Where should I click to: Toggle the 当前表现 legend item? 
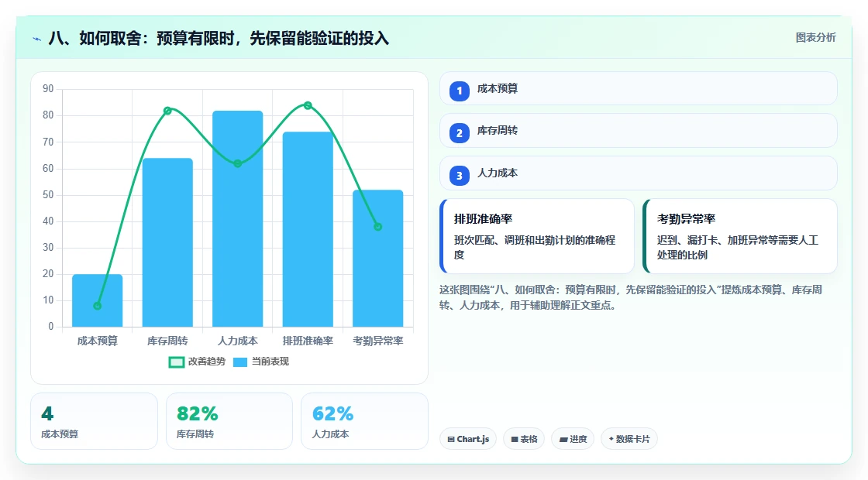pyautogui.click(x=260, y=362)
